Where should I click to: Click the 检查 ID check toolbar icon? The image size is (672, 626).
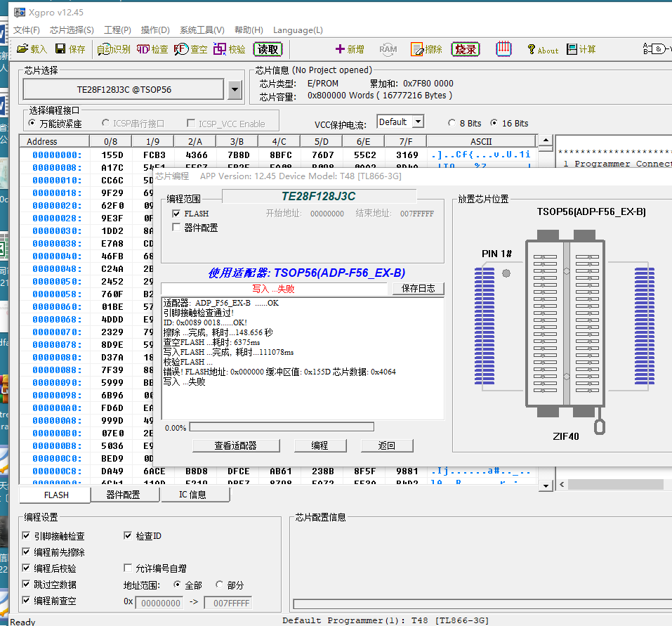pos(152,49)
